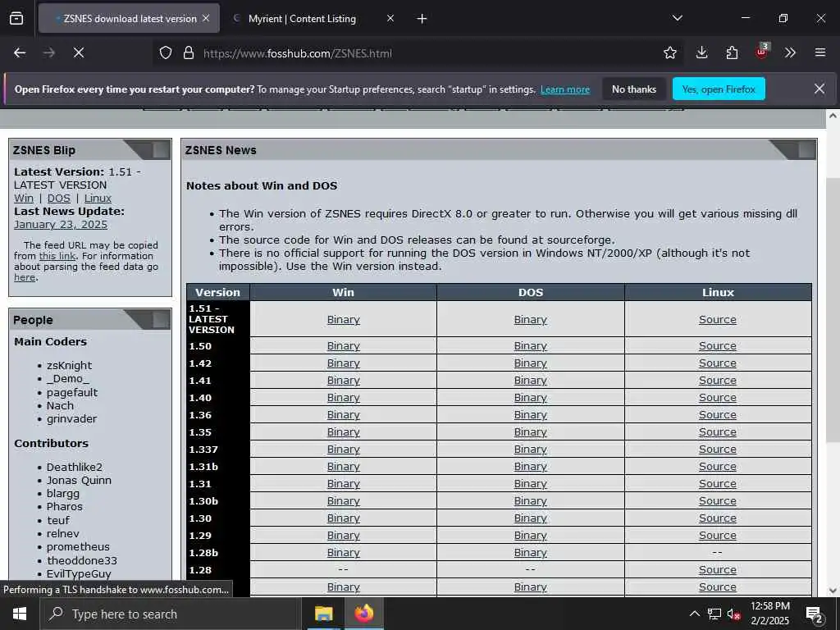The width and height of the screenshot is (840, 630).
Task: Download Win Binary for 1.51 latest
Action: [x=344, y=320]
